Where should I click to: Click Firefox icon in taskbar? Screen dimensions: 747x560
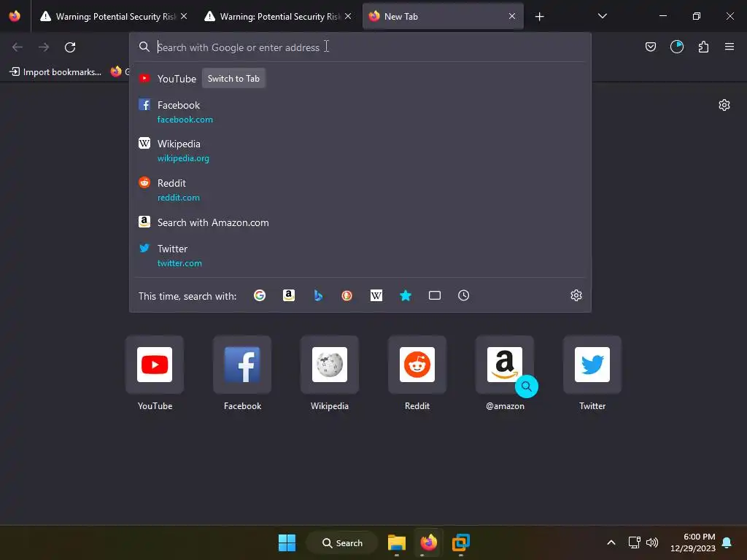click(429, 542)
